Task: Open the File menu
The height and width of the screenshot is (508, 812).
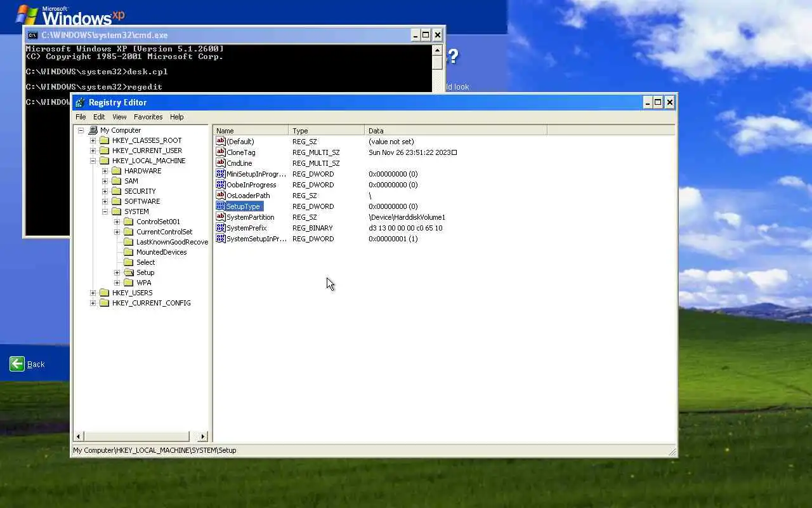Action: [81, 117]
